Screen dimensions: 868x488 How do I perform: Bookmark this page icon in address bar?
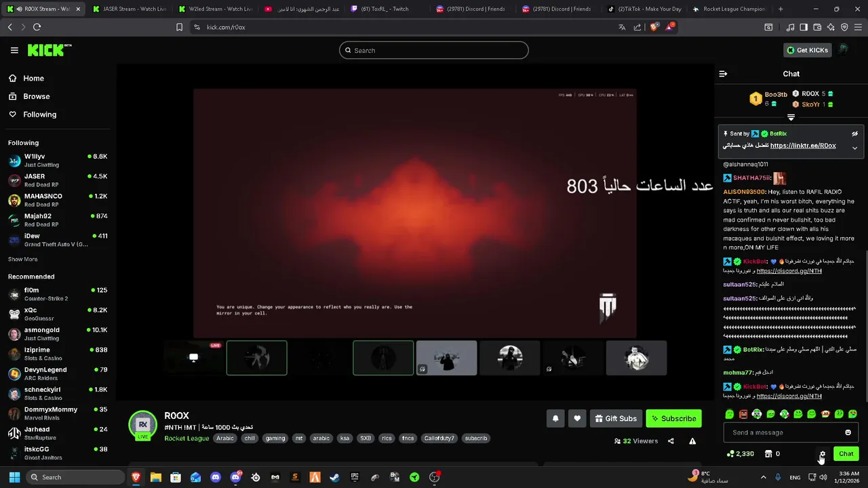(179, 27)
